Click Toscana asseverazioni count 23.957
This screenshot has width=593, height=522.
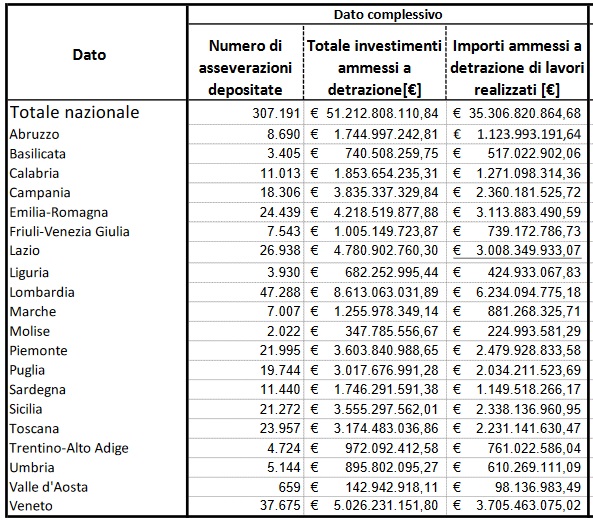coord(280,428)
